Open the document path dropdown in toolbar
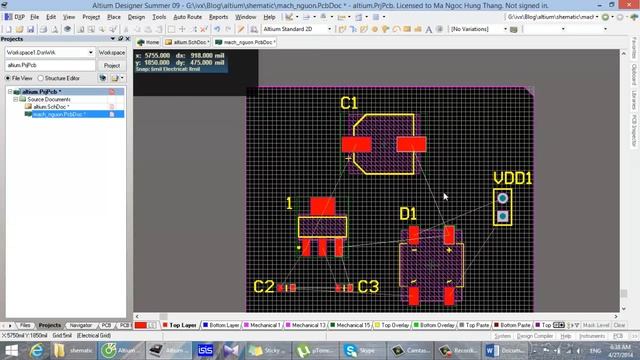This screenshot has width=640, height=360. [597, 17]
